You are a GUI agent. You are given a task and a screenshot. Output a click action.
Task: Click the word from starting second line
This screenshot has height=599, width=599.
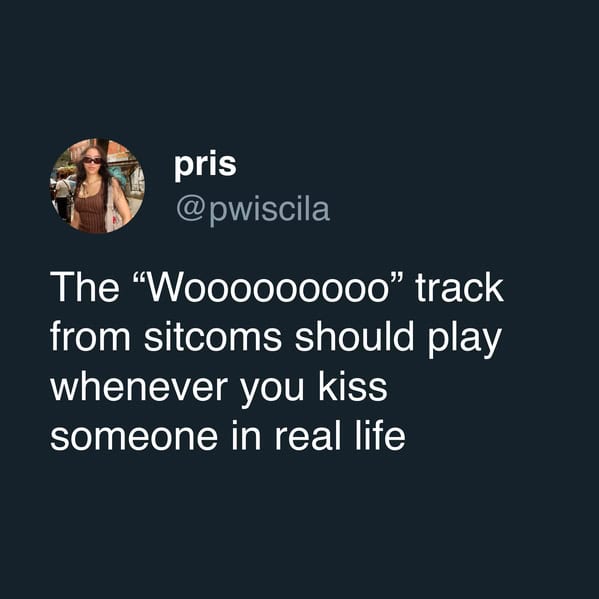point(90,337)
